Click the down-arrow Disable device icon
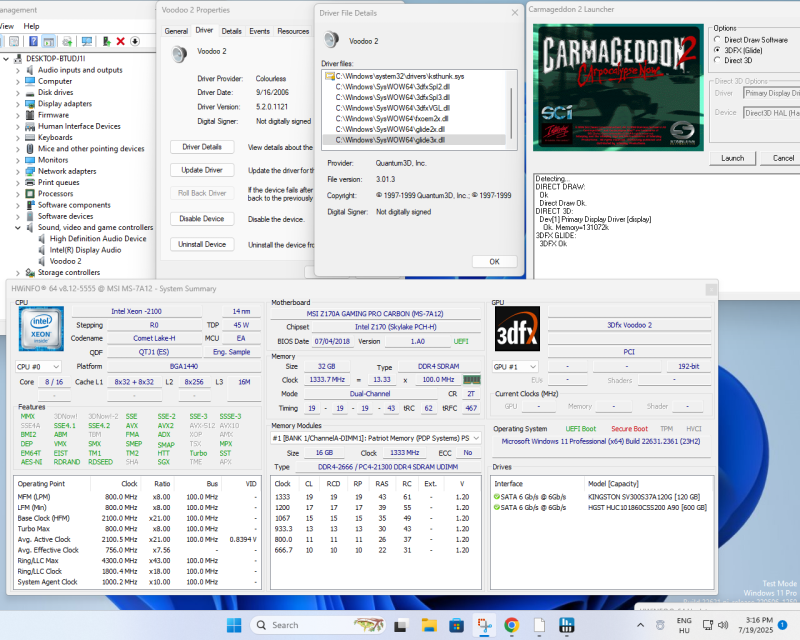 click(135, 41)
